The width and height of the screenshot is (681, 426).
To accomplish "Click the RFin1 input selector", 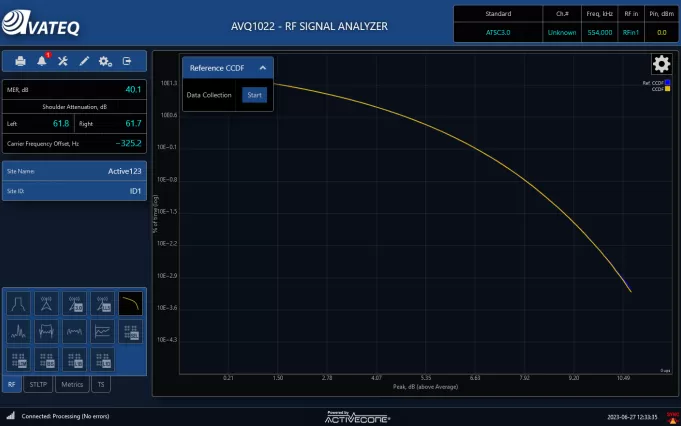I will [x=631, y=32].
